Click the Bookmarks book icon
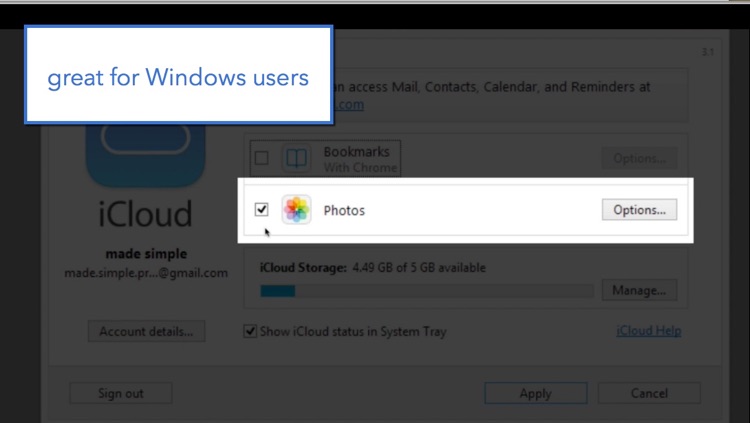This screenshot has width=750, height=423. (x=296, y=158)
